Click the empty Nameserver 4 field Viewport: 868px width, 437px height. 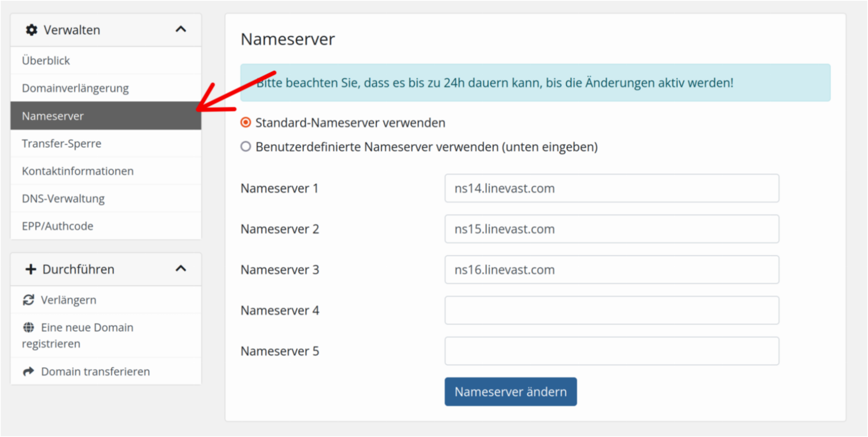pos(612,310)
